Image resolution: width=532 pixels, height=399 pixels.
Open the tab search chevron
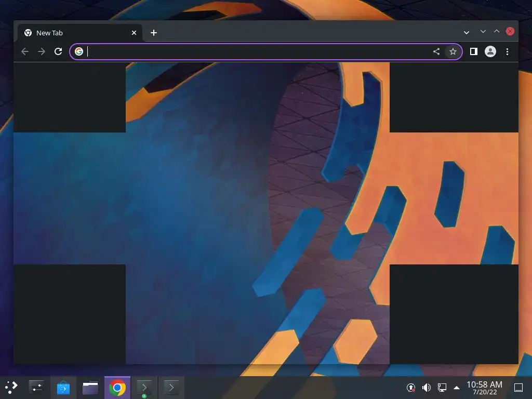467,33
